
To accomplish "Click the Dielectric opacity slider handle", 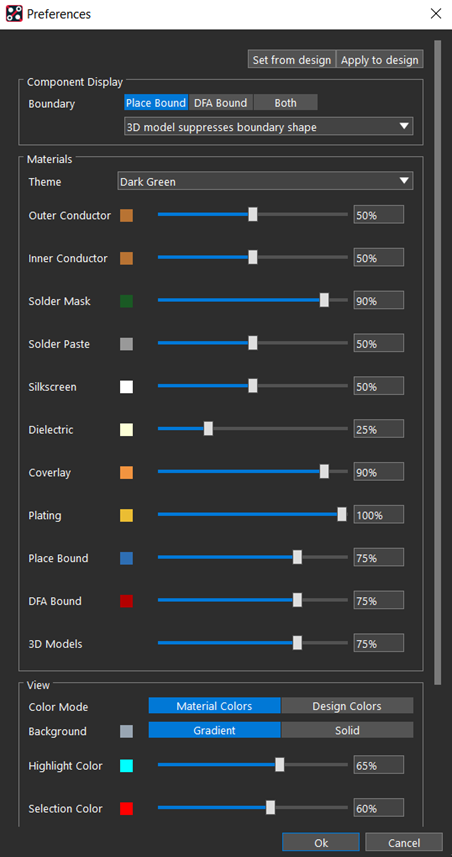I will [x=208, y=429].
